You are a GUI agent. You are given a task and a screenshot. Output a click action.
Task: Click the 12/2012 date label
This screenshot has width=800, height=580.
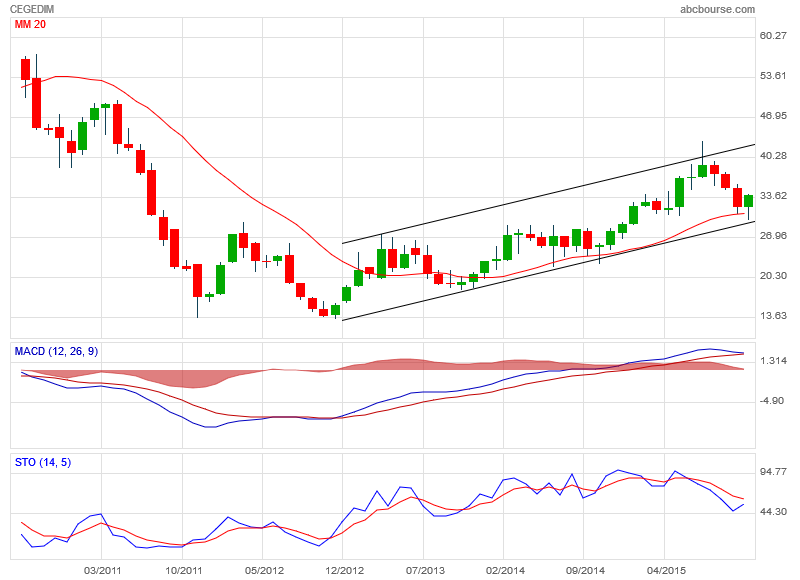tap(344, 570)
